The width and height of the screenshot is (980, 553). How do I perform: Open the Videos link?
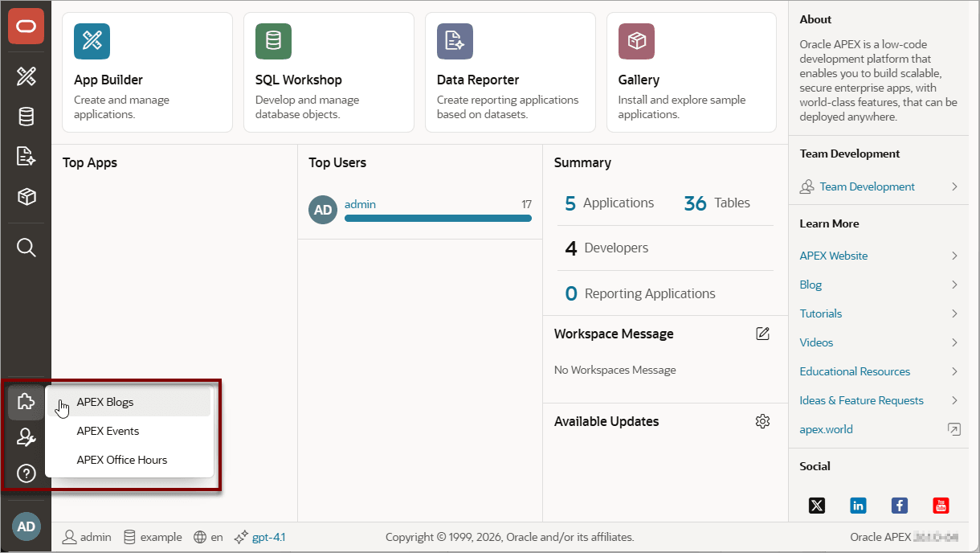tap(816, 342)
